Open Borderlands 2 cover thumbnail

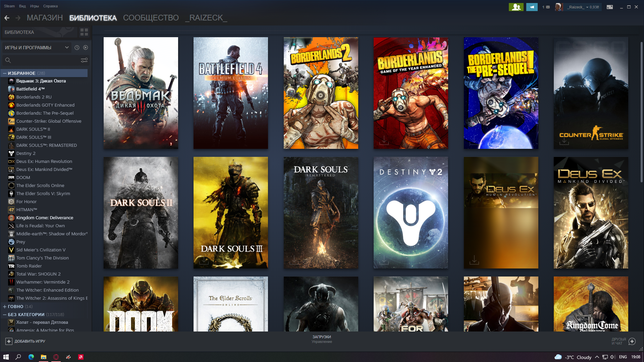(321, 93)
